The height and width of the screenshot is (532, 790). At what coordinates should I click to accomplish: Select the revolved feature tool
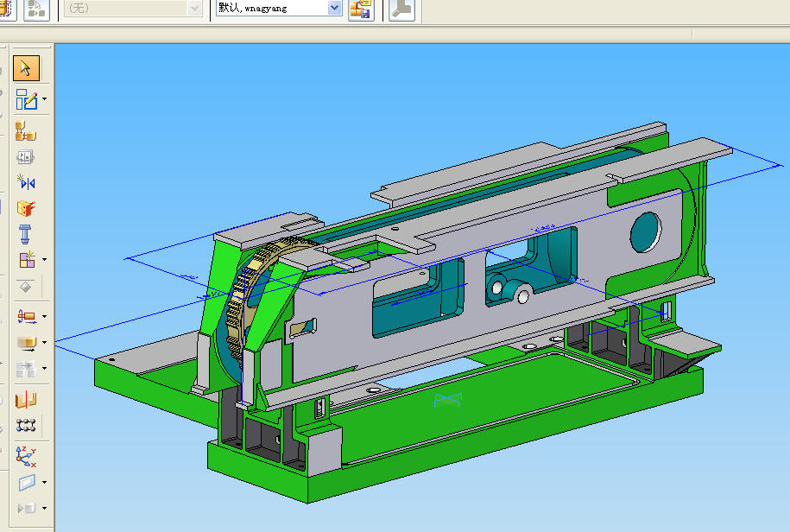click(x=27, y=316)
